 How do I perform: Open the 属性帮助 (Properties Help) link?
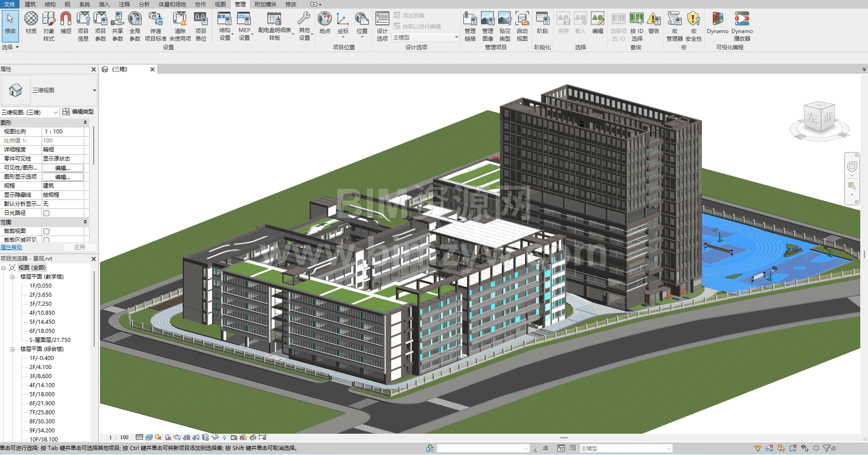coord(11,247)
